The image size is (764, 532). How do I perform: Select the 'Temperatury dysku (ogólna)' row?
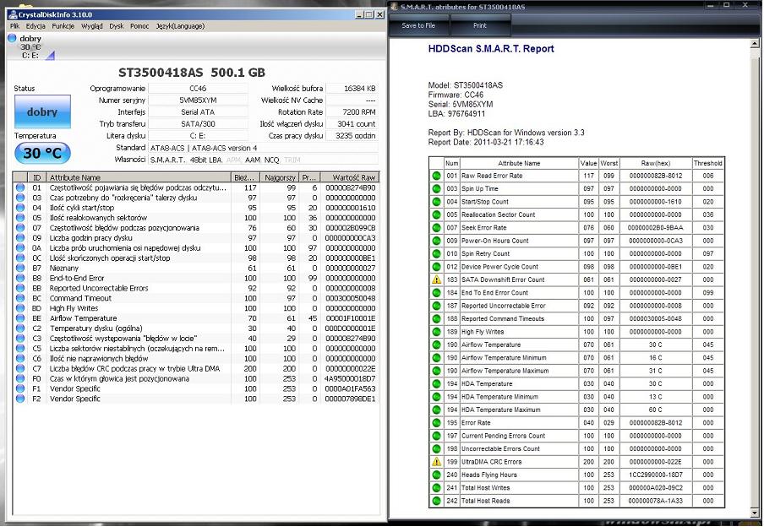(x=196, y=328)
